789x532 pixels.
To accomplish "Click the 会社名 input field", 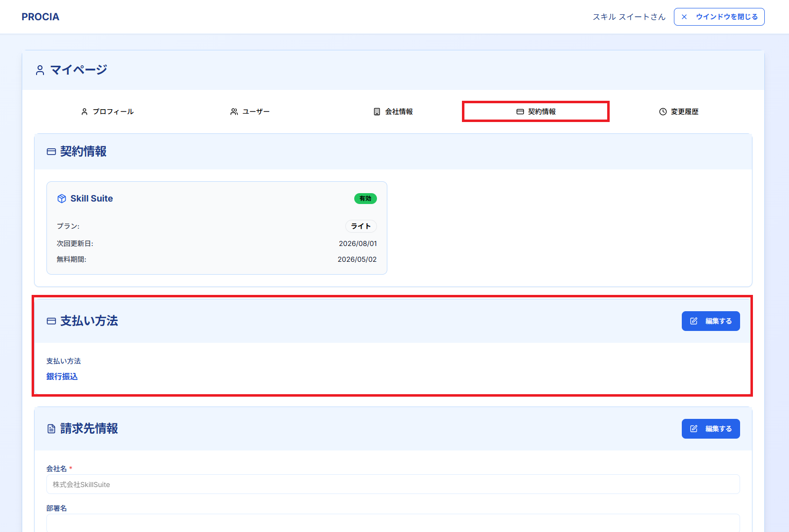I will coord(393,484).
